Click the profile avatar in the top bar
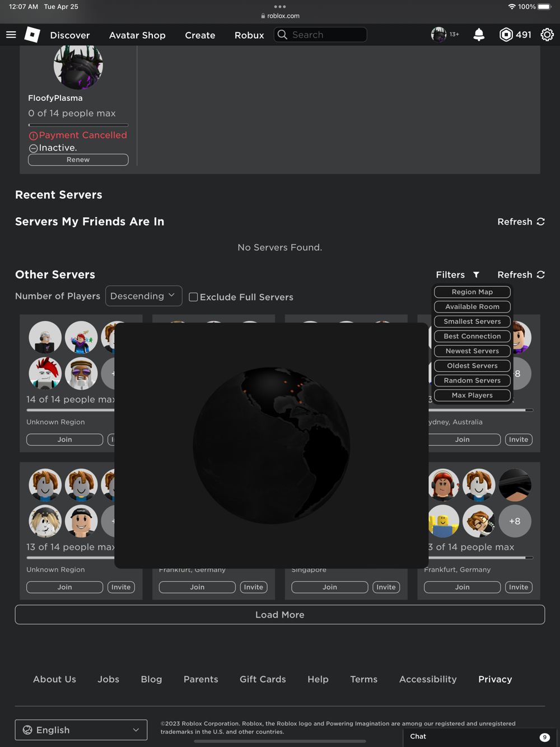 438,35
